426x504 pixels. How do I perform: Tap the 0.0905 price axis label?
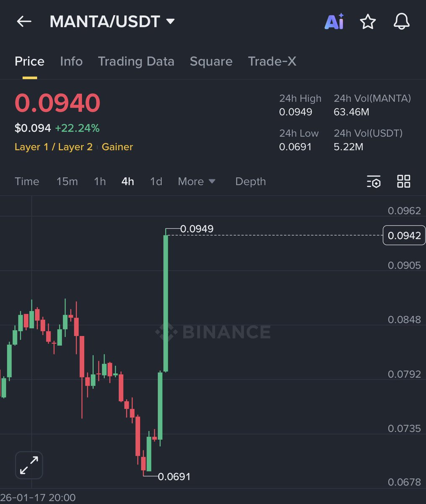click(404, 265)
